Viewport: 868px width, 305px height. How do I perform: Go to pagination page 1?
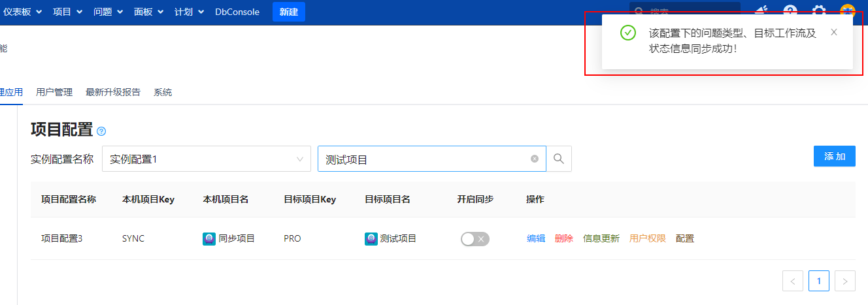(x=818, y=281)
